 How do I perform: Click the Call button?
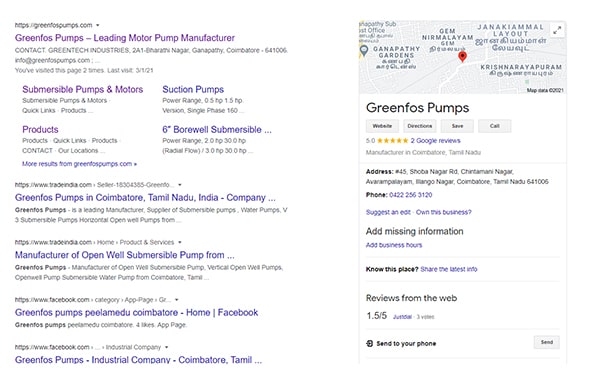(494, 126)
